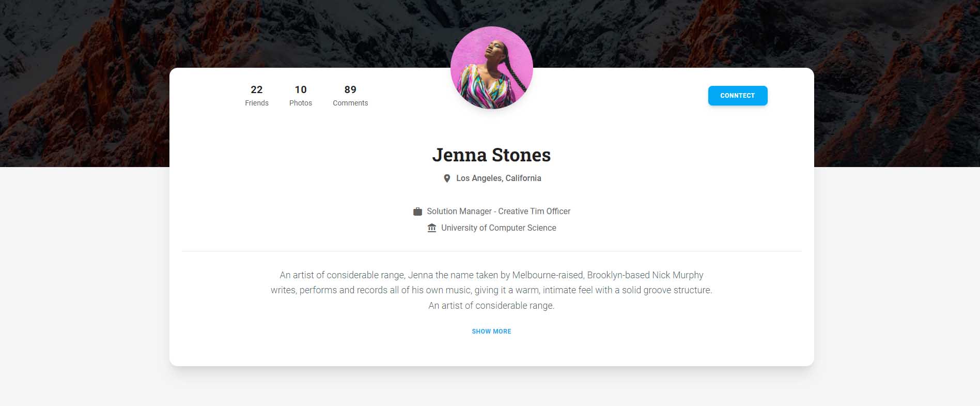Click the Conntect button

(737, 96)
